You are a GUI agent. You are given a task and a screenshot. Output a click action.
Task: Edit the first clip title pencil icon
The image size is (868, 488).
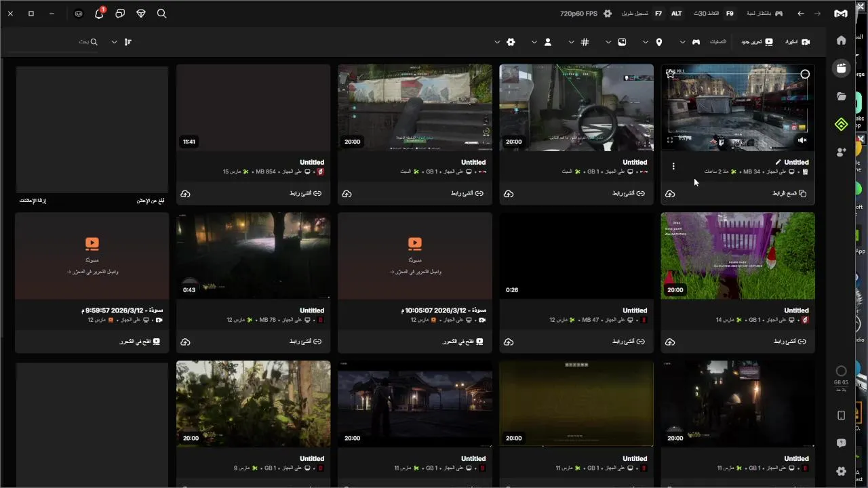(x=778, y=162)
